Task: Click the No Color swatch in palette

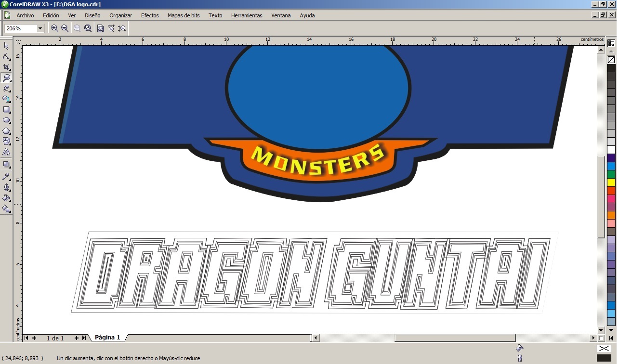Action: click(611, 60)
